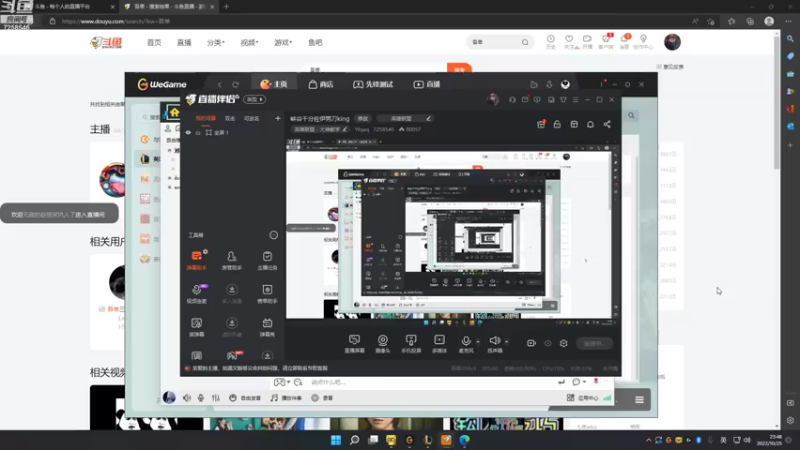Open the 主播任务 streamer tasks tool
The image size is (800, 450).
[267, 260]
